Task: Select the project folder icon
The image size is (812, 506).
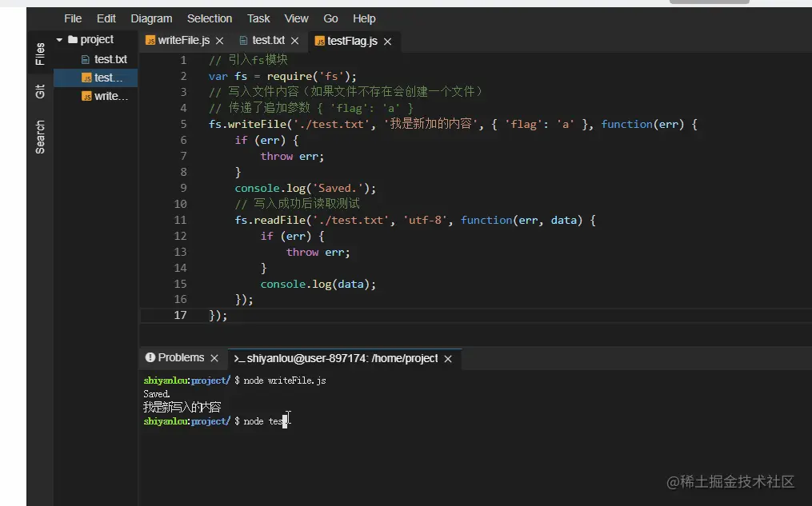Action: (x=73, y=39)
